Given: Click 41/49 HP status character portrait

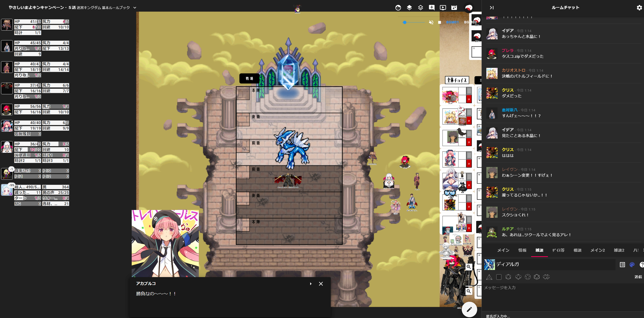Looking at the screenshot, I should [x=7, y=25].
